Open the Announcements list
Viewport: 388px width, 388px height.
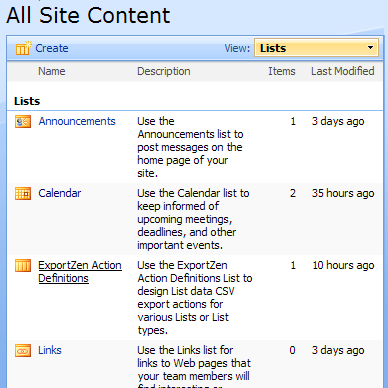click(77, 121)
